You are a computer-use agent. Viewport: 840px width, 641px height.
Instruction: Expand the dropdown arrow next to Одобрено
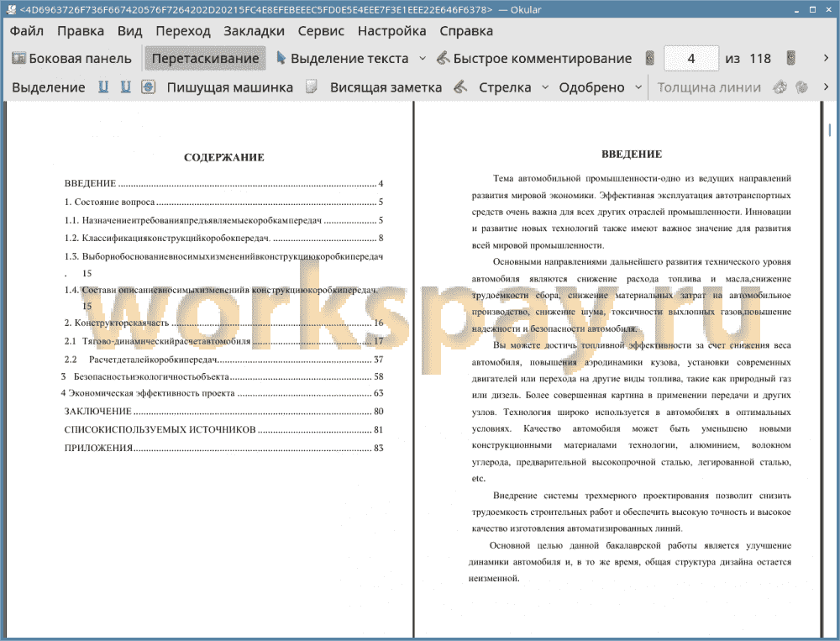pos(638,87)
